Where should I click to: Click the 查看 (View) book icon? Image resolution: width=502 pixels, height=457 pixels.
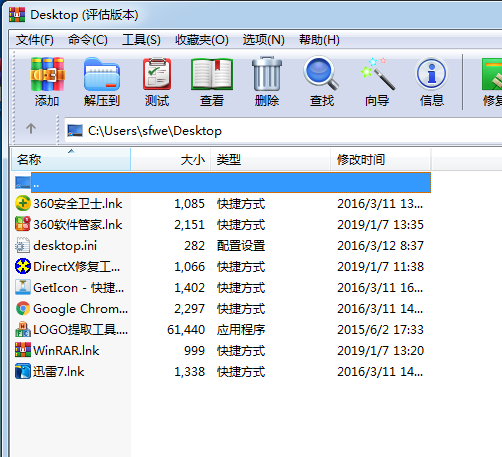click(212, 74)
